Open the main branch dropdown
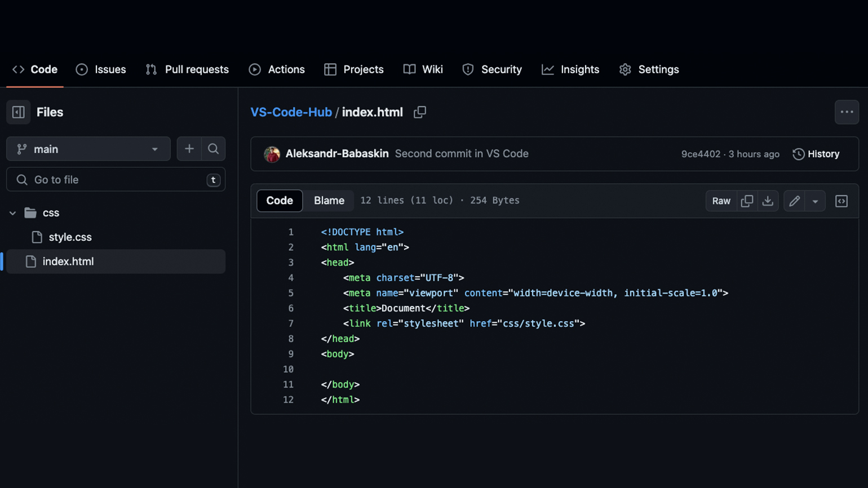868x488 pixels. (x=88, y=149)
